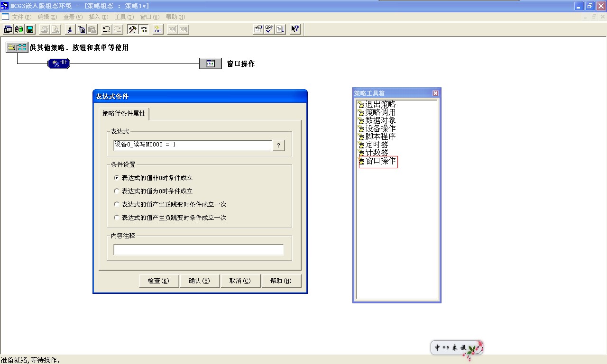This screenshot has width=607, height=364.
Task: Click the copy icon in toolbar
Action: click(81, 29)
